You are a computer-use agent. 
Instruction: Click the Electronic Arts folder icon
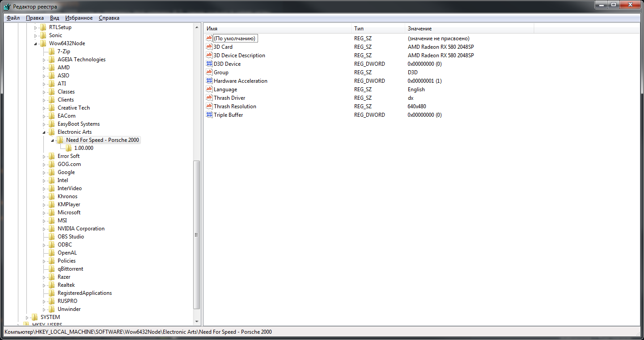pos(52,132)
